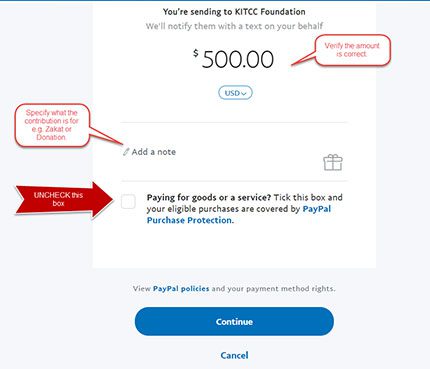Open the PayPal policies link

(181, 289)
